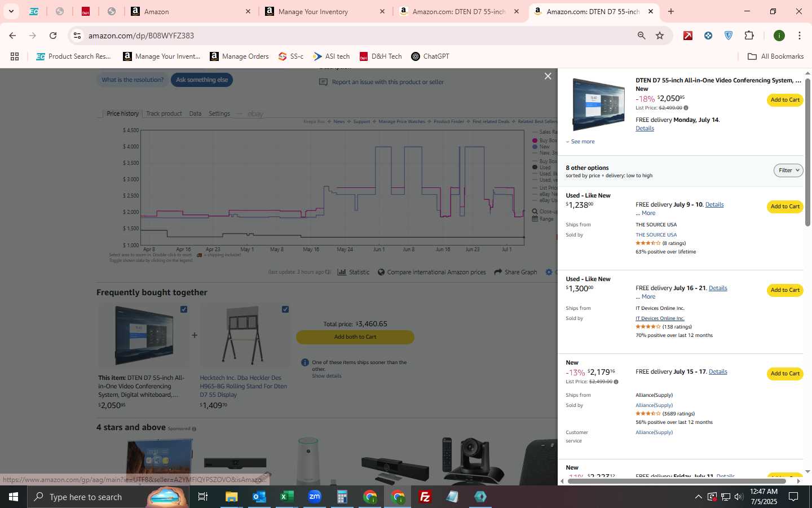This screenshot has width=812, height=508.
Task: Switch to the Amazon browser tab
Action: pos(189,11)
